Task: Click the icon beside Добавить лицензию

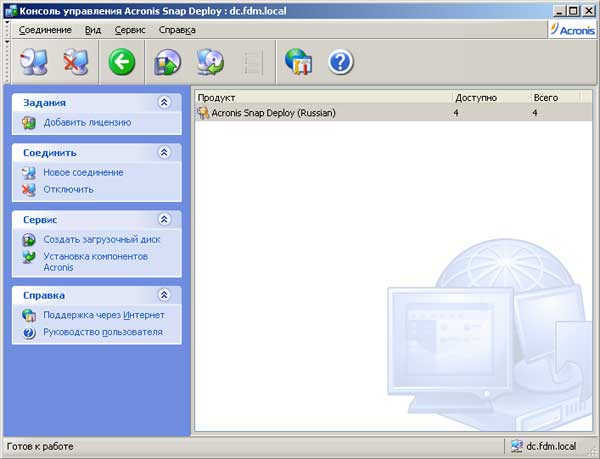Action: 29,123
